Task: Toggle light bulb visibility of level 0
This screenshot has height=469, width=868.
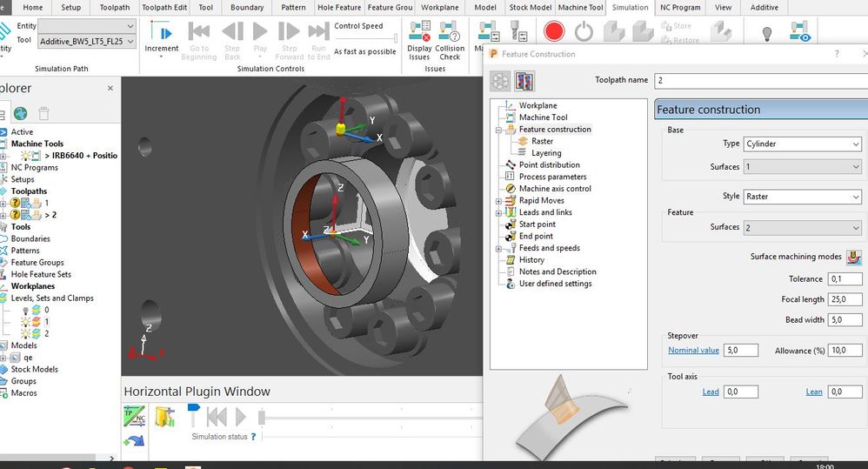Action: coord(25,310)
